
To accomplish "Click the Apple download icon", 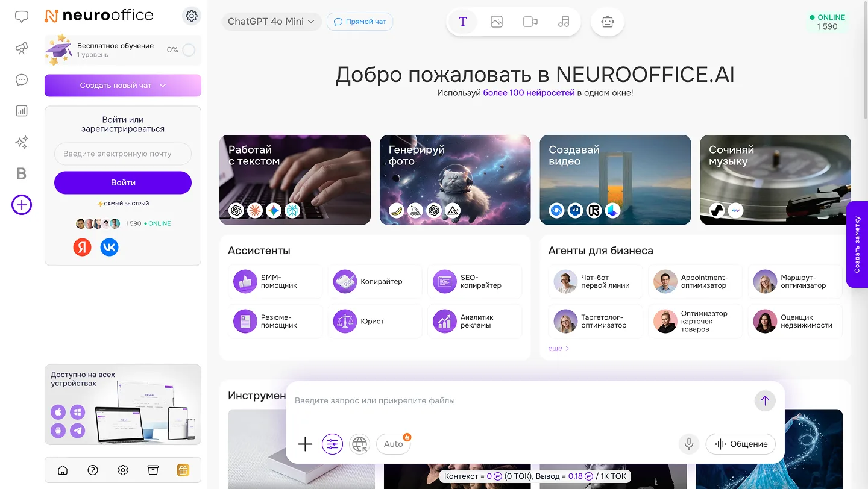I will [58, 413].
